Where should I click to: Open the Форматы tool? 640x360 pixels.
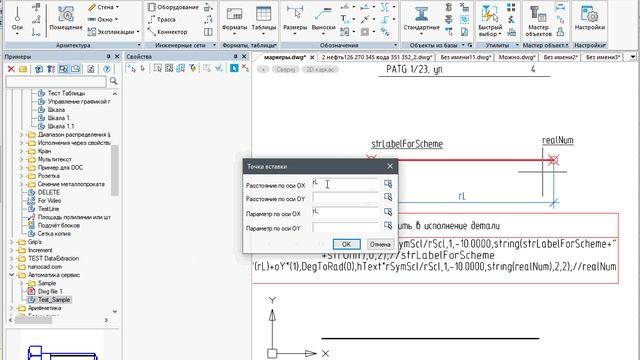coord(234,19)
